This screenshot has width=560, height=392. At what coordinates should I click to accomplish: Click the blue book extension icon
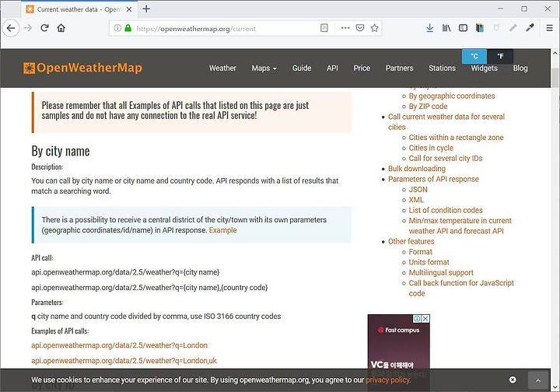coord(480,28)
